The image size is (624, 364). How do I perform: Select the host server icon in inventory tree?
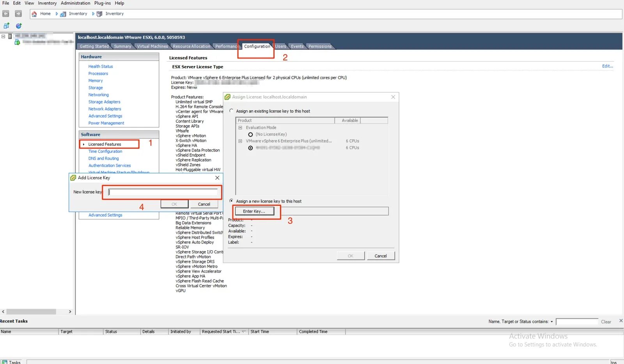pyautogui.click(x=10, y=36)
